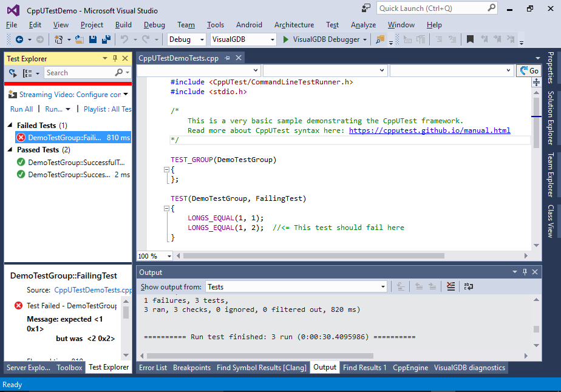Click the Save All icon

[106, 39]
